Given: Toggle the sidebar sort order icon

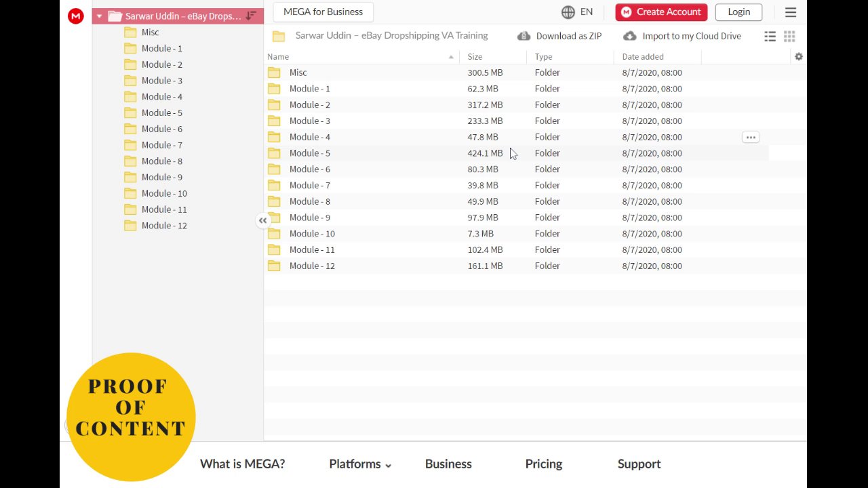Looking at the screenshot, I should [x=251, y=16].
